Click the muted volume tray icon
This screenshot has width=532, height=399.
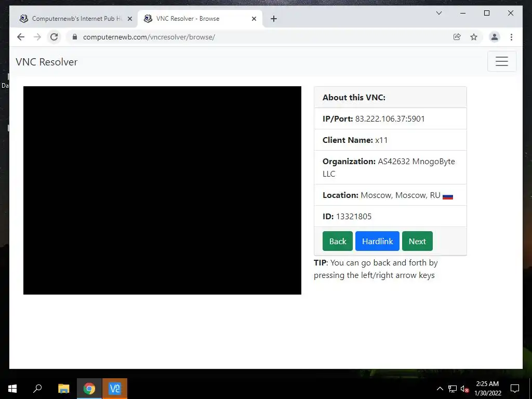pos(464,389)
